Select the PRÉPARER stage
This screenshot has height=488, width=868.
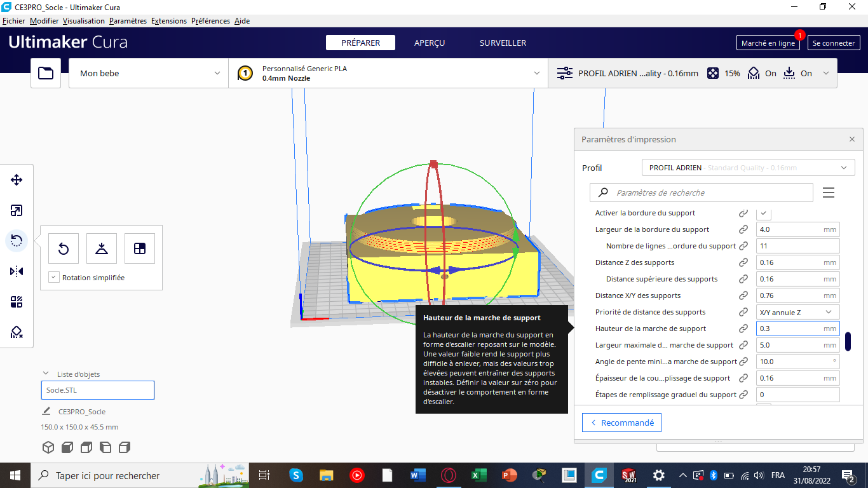[x=360, y=43]
